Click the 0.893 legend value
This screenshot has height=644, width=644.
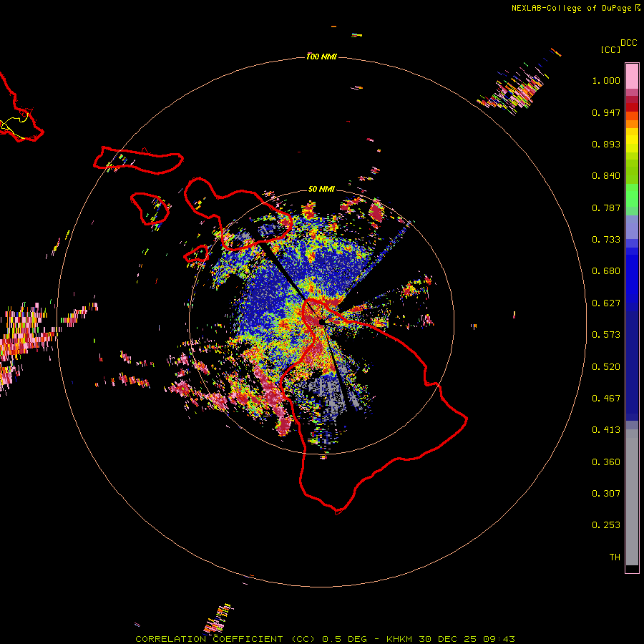[x=606, y=144]
